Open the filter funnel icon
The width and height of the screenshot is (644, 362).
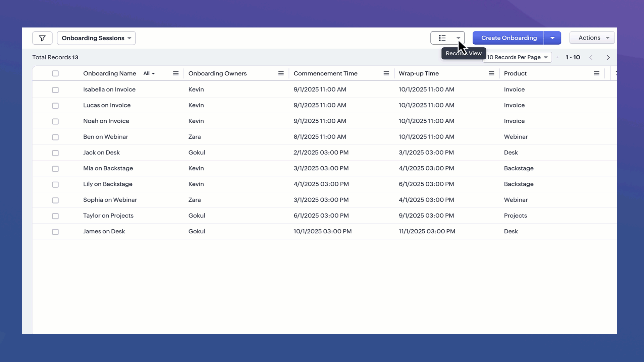click(x=42, y=38)
